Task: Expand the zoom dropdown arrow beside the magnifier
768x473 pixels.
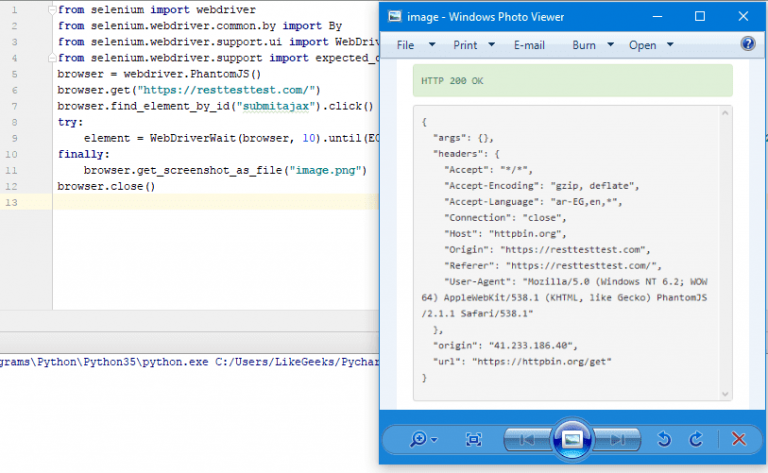Action: click(x=434, y=440)
